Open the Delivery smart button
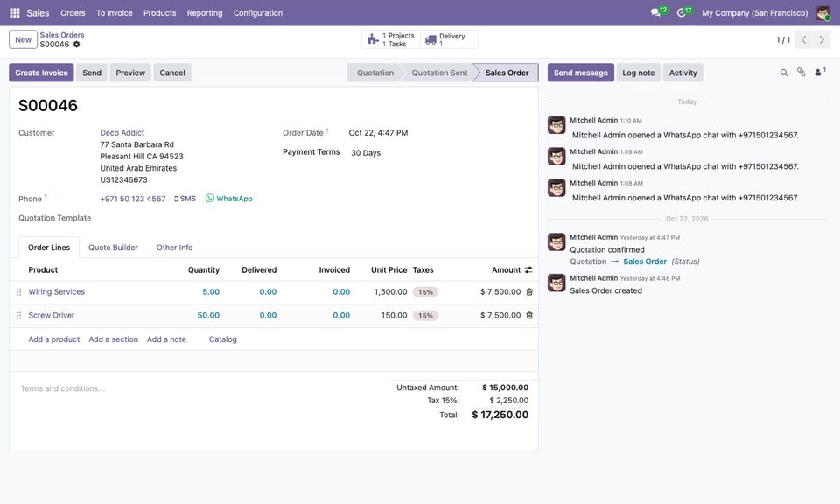 pos(449,39)
